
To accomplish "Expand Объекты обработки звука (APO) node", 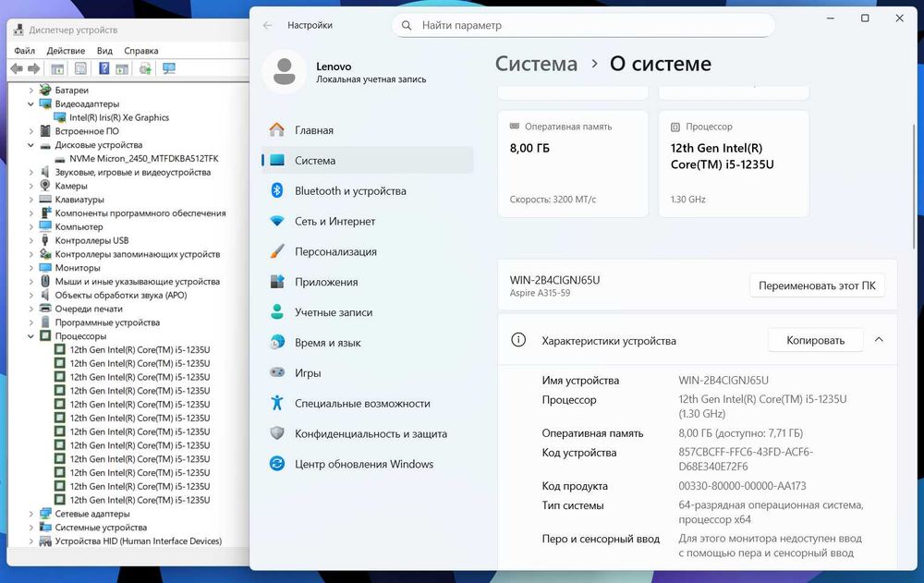I will tap(31, 296).
